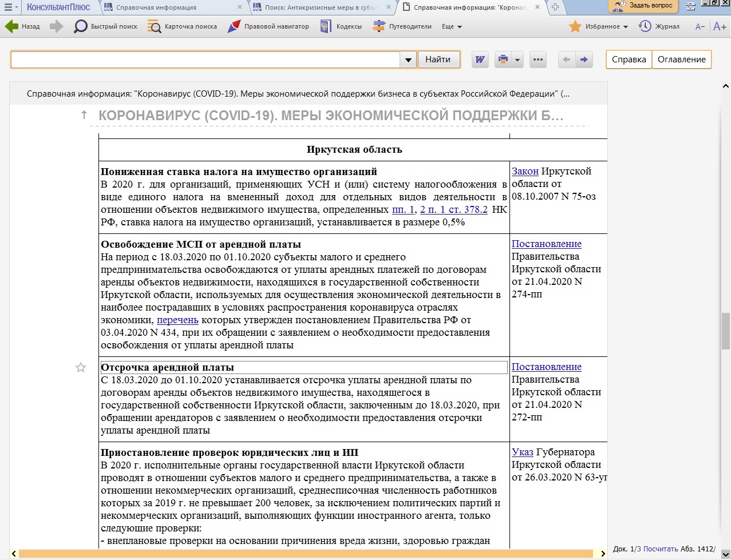Export the document to Word
Image resolution: width=731 pixels, height=560 pixels.
480,59
